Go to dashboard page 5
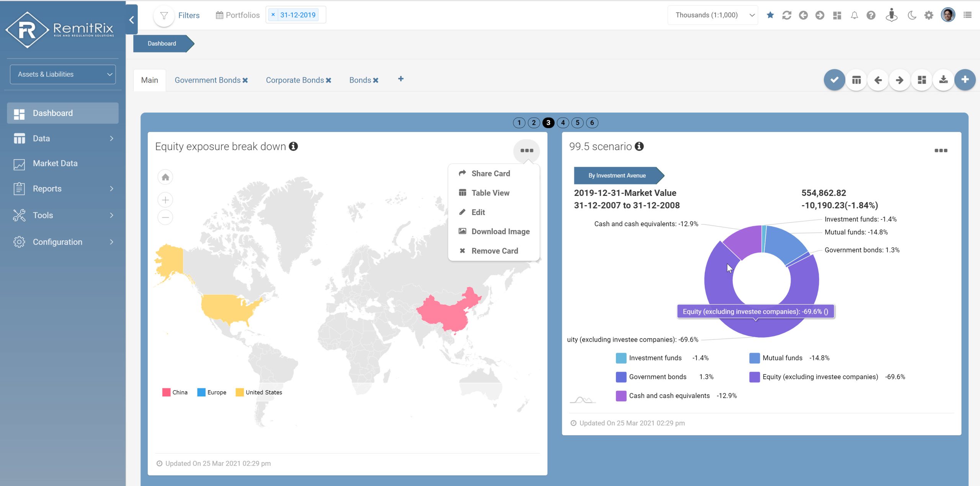 tap(577, 122)
